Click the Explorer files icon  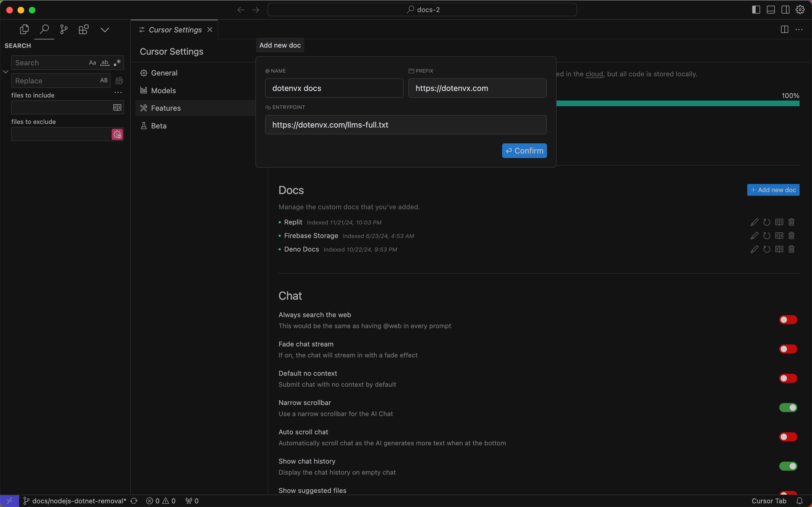pyautogui.click(x=24, y=30)
